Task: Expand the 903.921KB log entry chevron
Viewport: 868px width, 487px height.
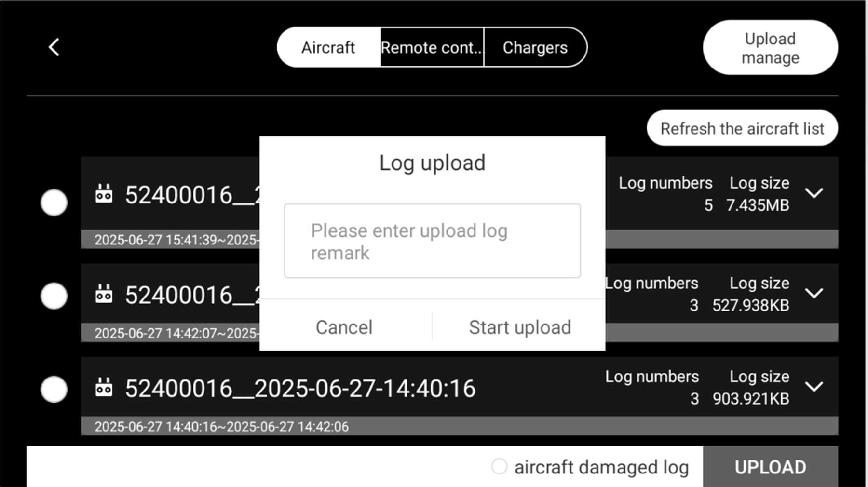Action: pos(814,387)
